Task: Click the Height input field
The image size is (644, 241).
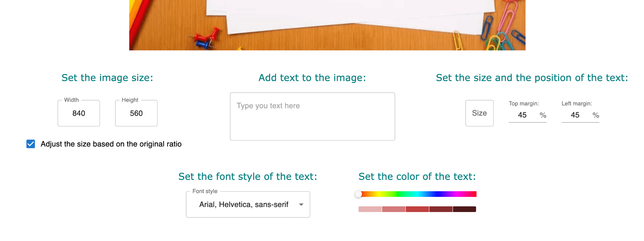Action: 136,113
